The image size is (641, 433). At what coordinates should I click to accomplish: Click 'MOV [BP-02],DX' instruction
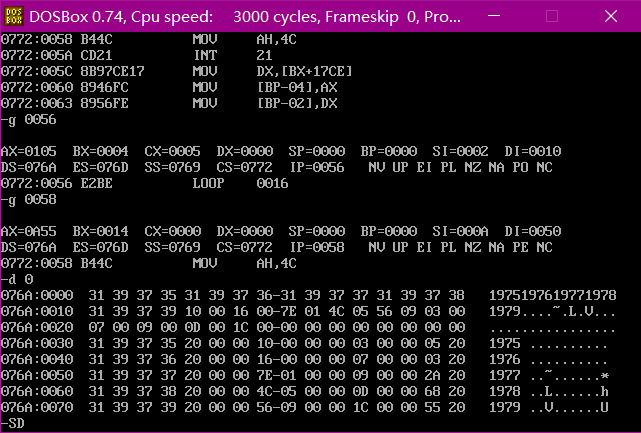[x=265, y=103]
